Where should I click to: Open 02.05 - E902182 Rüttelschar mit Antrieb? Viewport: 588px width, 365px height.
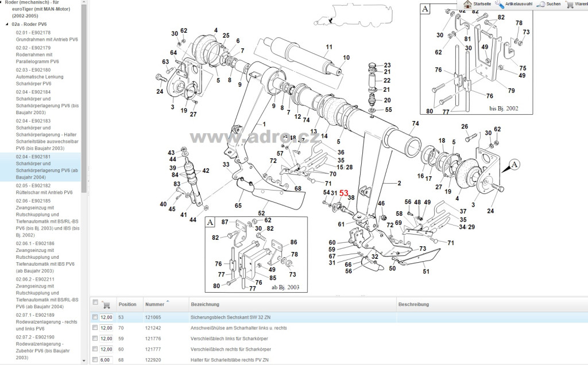pyautogui.click(x=44, y=189)
